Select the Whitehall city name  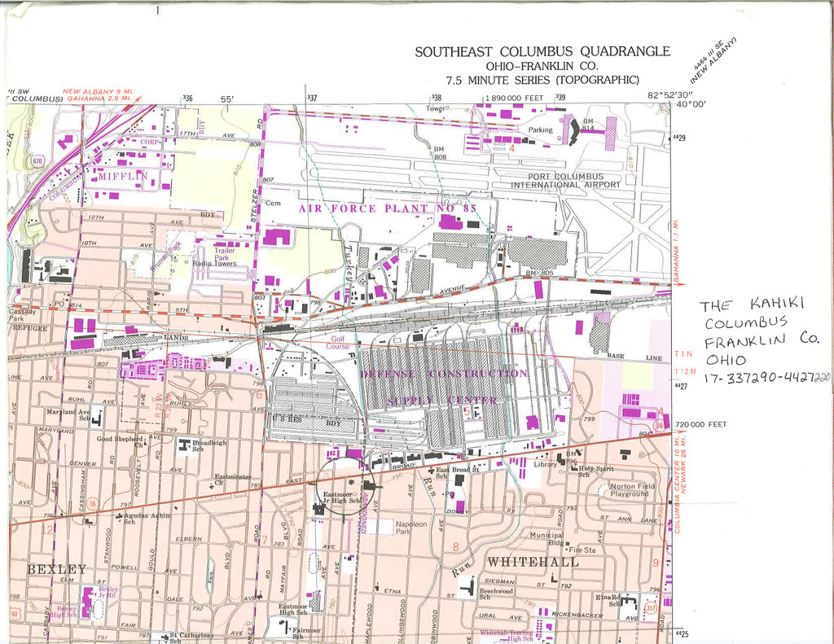pos(533,562)
